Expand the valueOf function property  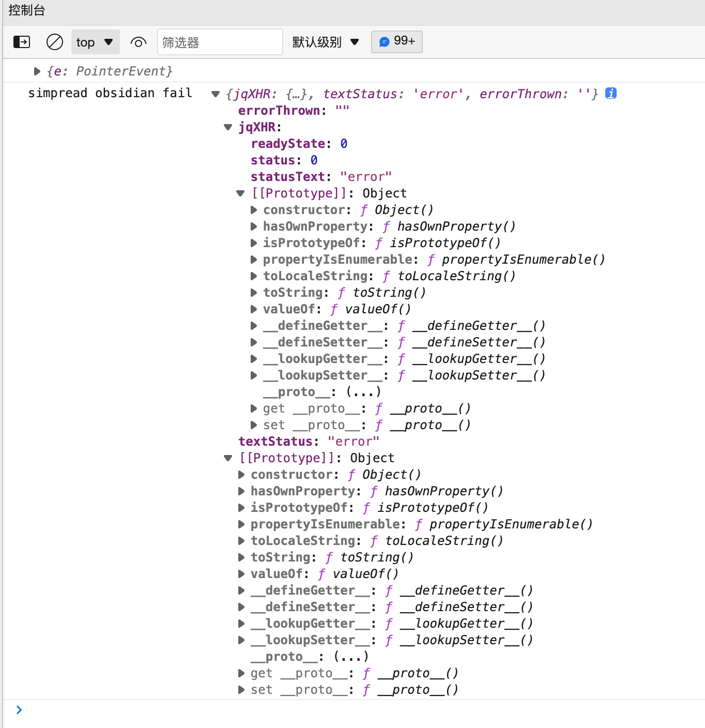[253, 309]
